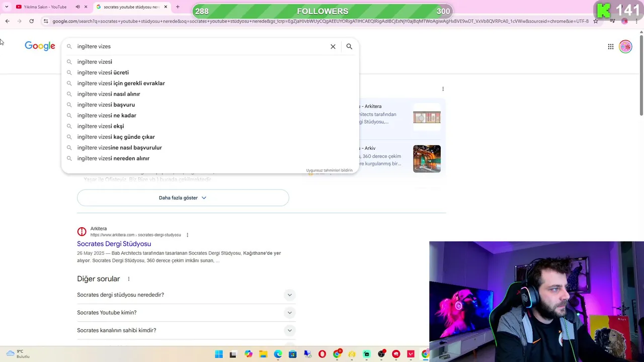
Task: Bookmark this page with the star icon
Action: (596, 21)
